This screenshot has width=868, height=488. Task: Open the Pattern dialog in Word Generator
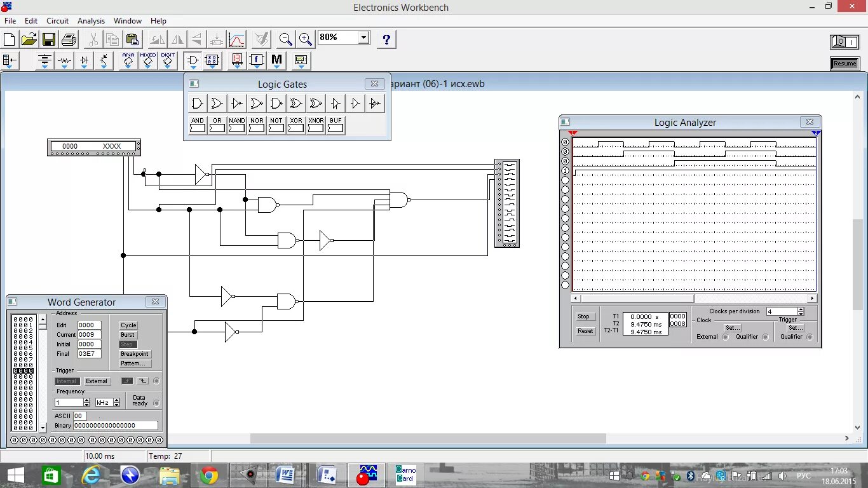pos(135,363)
